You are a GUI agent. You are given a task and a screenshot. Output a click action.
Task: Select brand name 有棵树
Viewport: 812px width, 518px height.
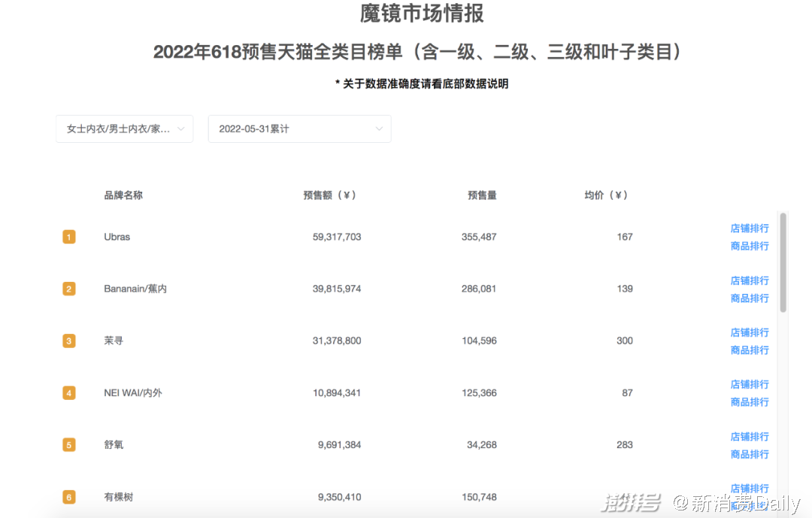point(119,497)
